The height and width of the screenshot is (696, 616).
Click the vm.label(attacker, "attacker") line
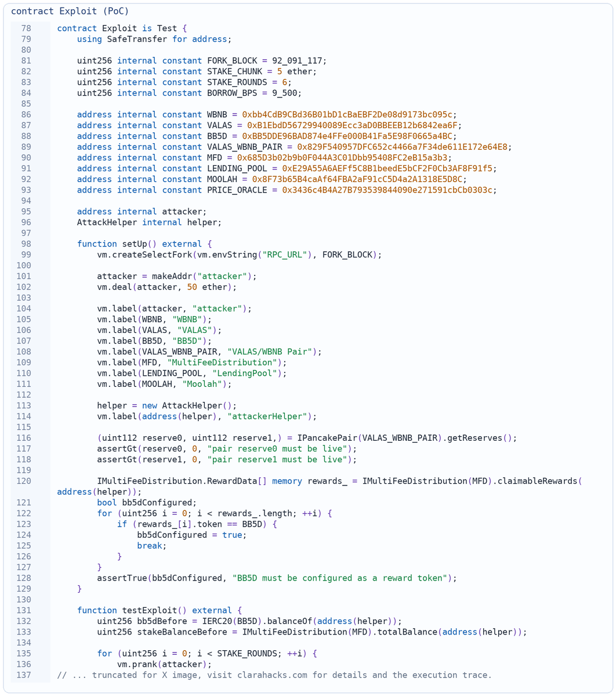[x=175, y=309]
